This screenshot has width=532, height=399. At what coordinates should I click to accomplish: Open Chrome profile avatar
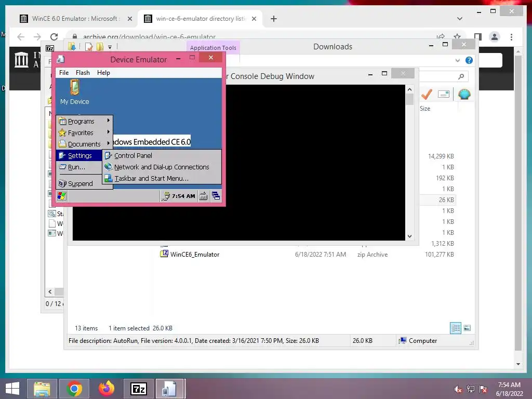pyautogui.click(x=495, y=37)
